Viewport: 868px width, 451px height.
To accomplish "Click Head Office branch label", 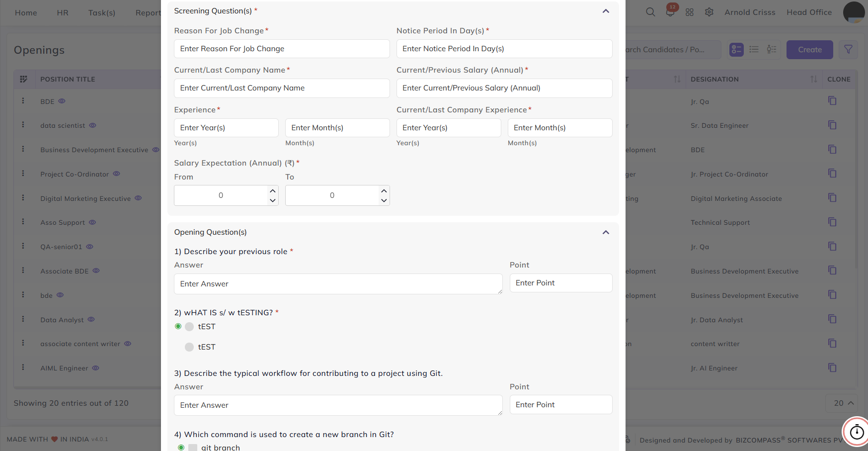I will [x=809, y=12].
